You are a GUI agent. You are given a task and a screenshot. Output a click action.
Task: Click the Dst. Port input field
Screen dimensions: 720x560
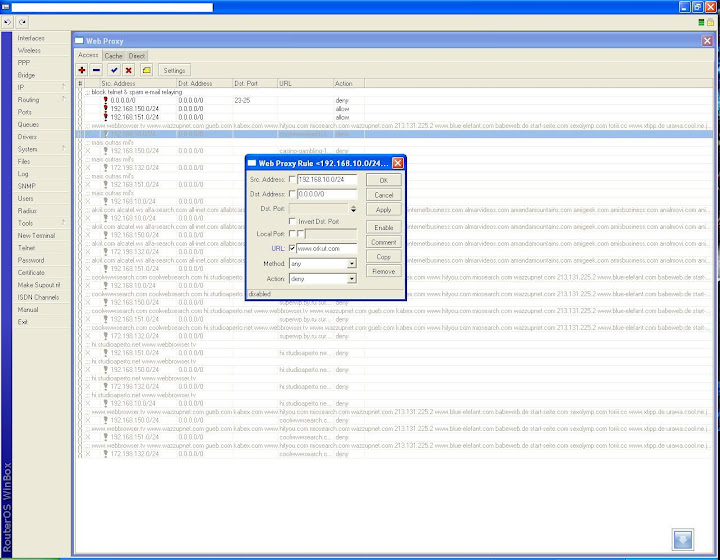click(318, 209)
